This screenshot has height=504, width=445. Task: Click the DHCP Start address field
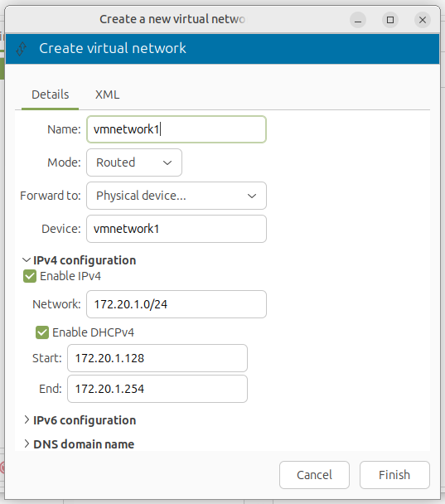[x=157, y=358]
